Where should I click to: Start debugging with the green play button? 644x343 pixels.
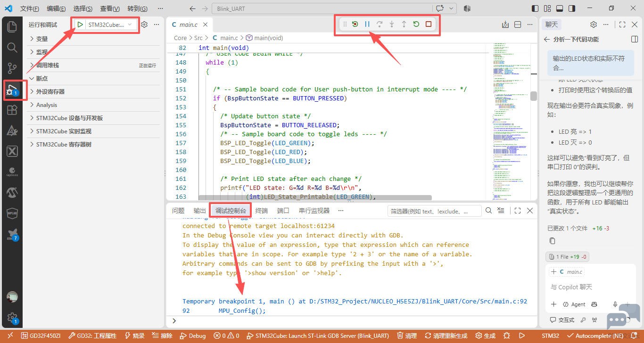[x=80, y=24]
